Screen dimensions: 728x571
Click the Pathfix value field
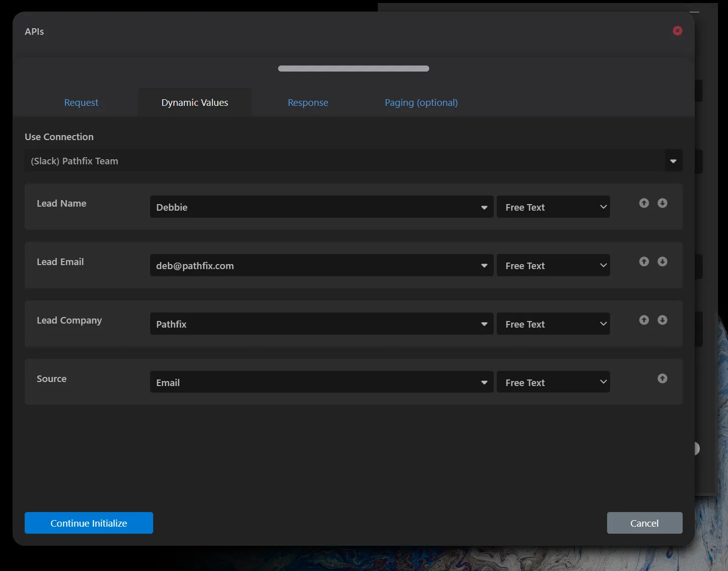pyautogui.click(x=321, y=324)
